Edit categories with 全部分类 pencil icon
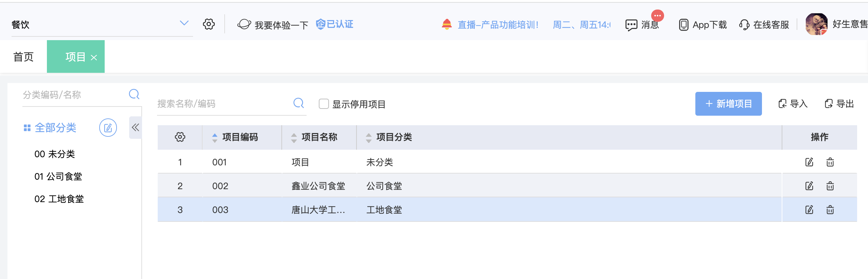Image resolution: width=868 pixels, height=279 pixels. point(108,128)
